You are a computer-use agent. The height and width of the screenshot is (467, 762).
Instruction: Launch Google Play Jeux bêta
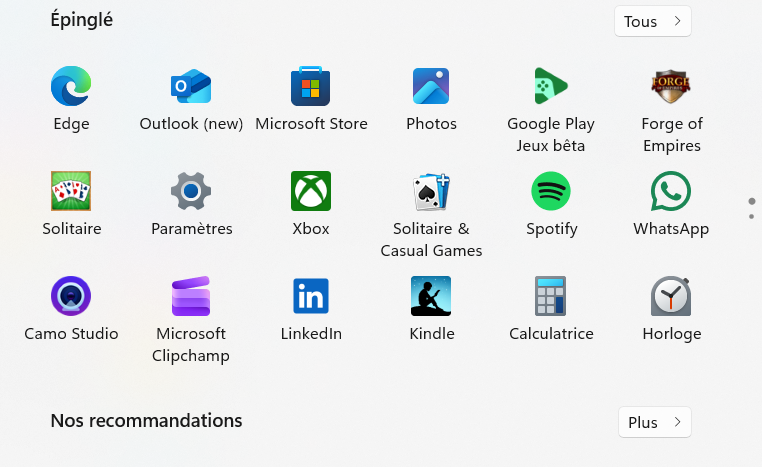[551, 86]
